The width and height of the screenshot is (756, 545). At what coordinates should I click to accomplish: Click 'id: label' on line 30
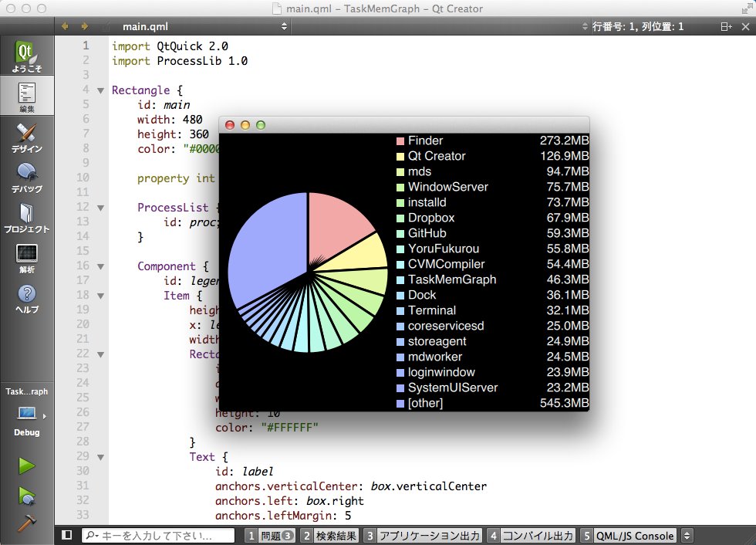(245, 472)
